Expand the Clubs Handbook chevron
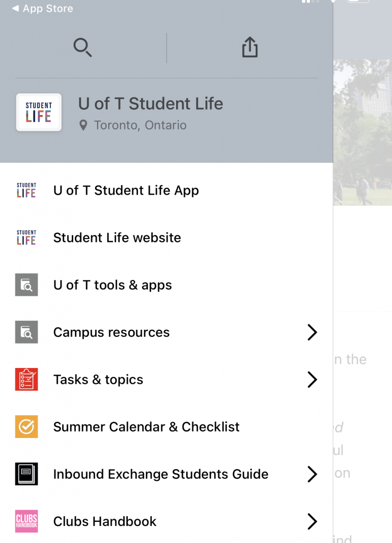 [x=312, y=521]
